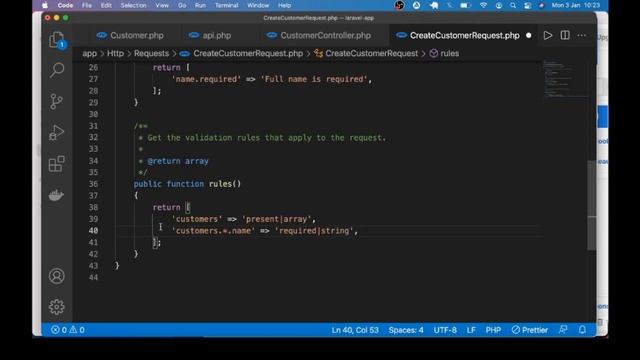Open the notifications bell

582,330
